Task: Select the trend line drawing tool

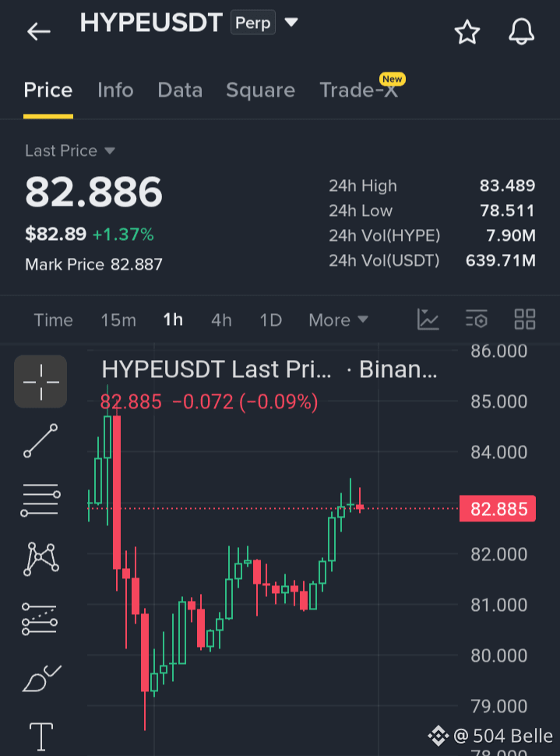Action: click(x=41, y=440)
